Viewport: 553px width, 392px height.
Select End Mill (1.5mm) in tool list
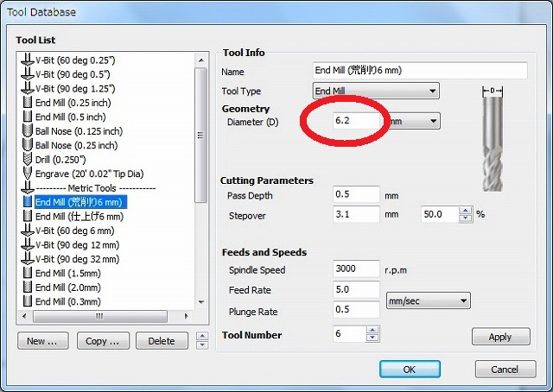[67, 273]
